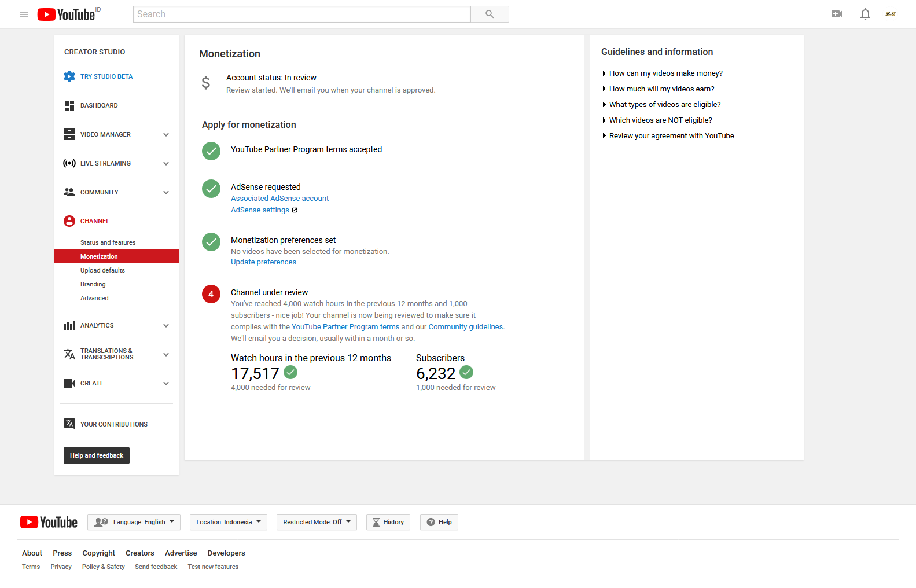Expand the Create section chevron
This screenshot has height=588, width=916.
click(x=166, y=383)
